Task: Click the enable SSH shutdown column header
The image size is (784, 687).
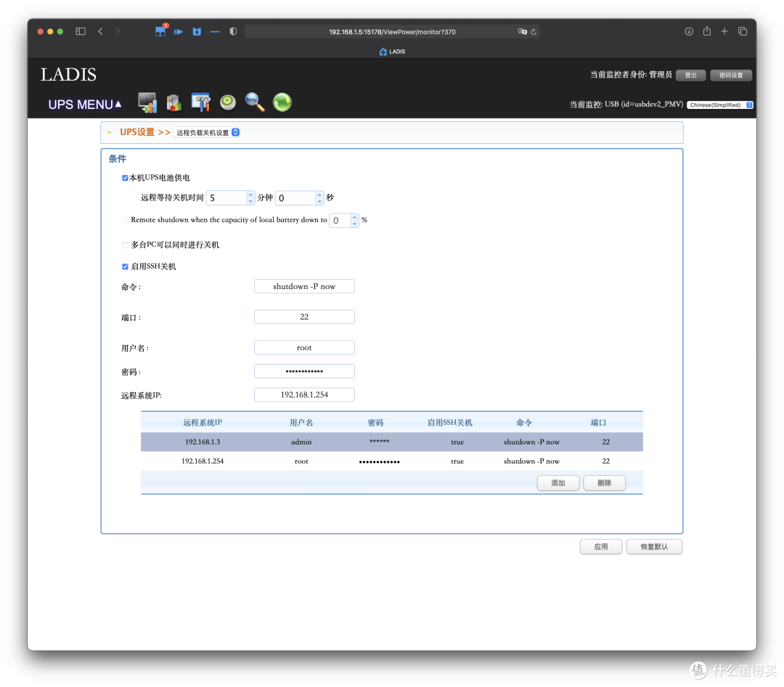Action: pyautogui.click(x=449, y=423)
